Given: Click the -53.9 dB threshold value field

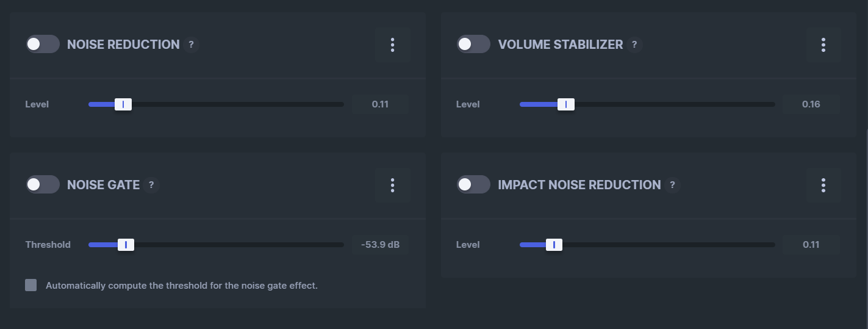Looking at the screenshot, I should pyautogui.click(x=380, y=245).
